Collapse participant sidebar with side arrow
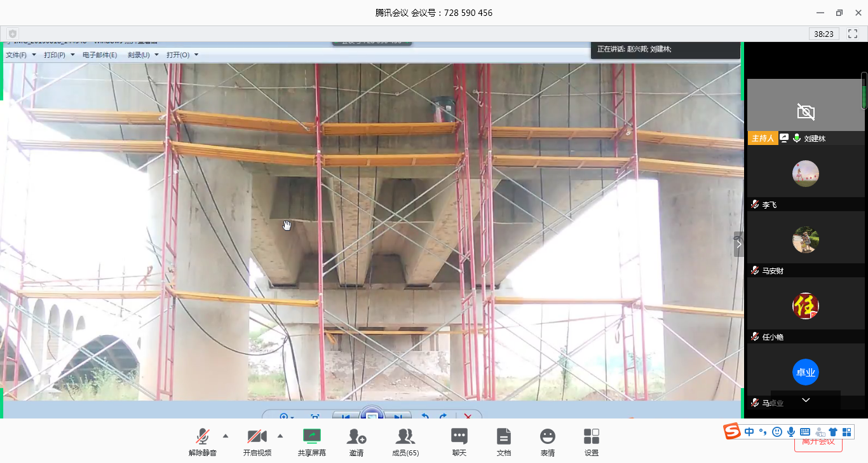The image size is (868, 463). [738, 244]
